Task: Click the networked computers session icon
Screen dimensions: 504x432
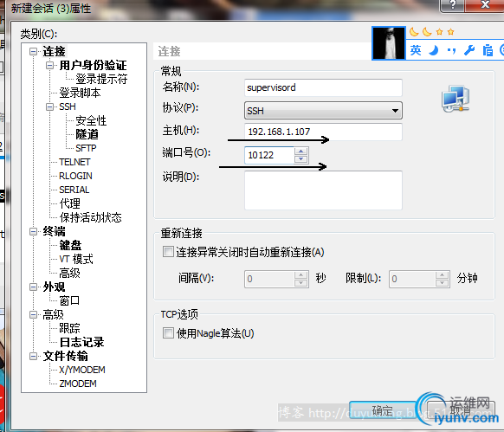Action: [x=456, y=99]
